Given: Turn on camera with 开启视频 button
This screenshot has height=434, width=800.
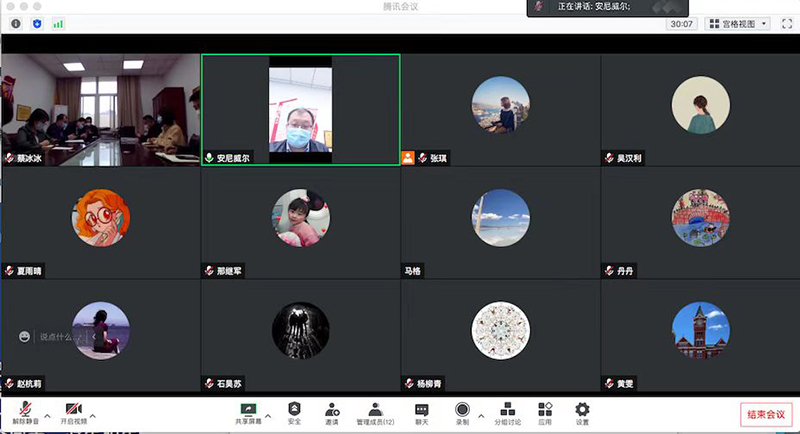Looking at the screenshot, I should pyautogui.click(x=73, y=411).
